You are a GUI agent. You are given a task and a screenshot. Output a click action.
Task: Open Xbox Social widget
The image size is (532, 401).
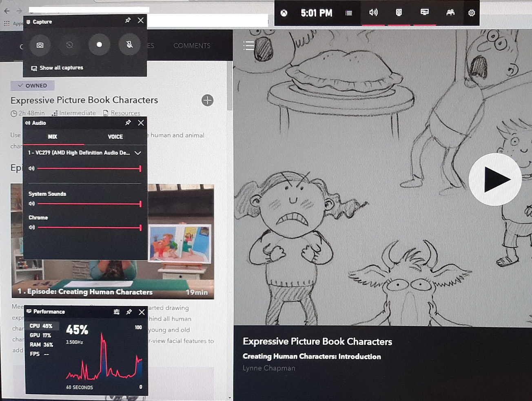tap(450, 13)
